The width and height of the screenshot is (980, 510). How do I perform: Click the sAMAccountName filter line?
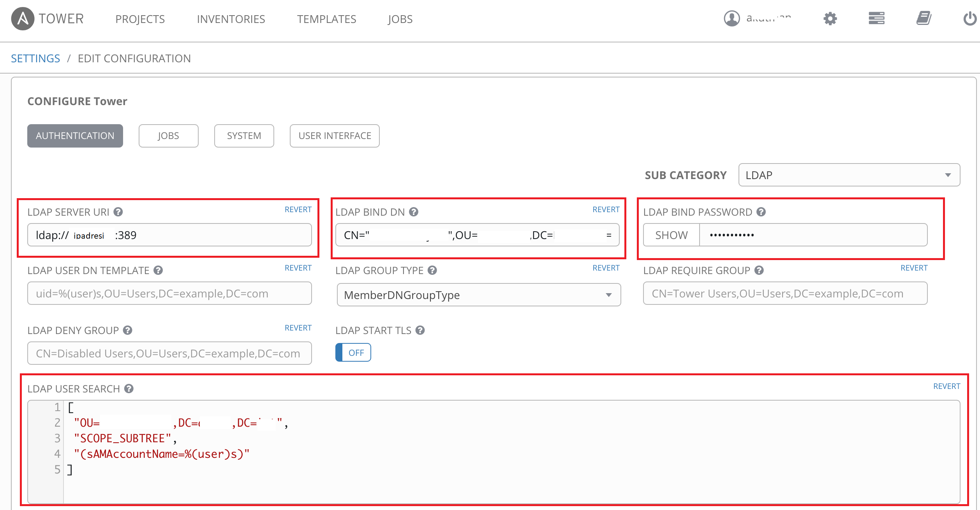pos(162,454)
